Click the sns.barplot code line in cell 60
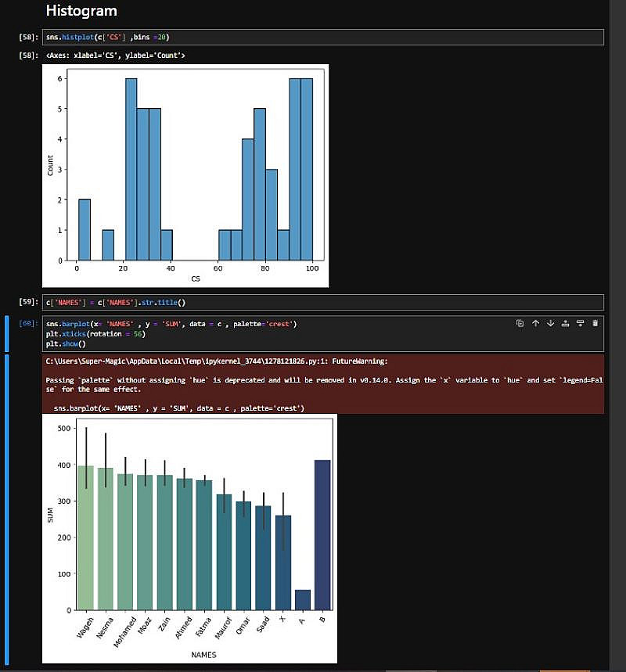626x672 pixels. [x=171, y=324]
